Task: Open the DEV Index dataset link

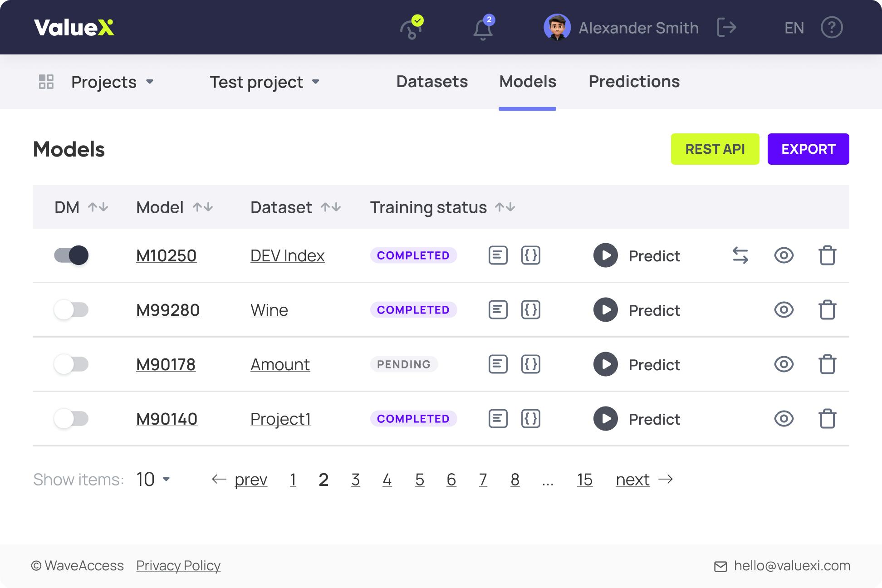Action: click(287, 255)
